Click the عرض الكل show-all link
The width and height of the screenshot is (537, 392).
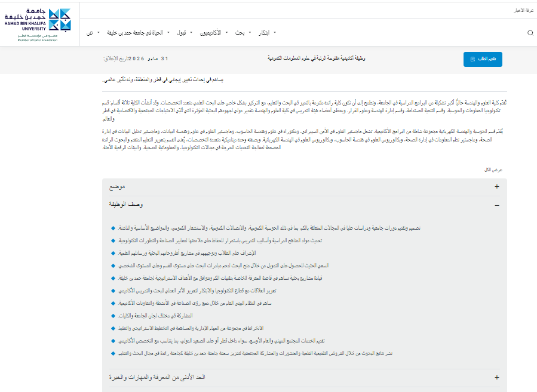tap(494, 170)
